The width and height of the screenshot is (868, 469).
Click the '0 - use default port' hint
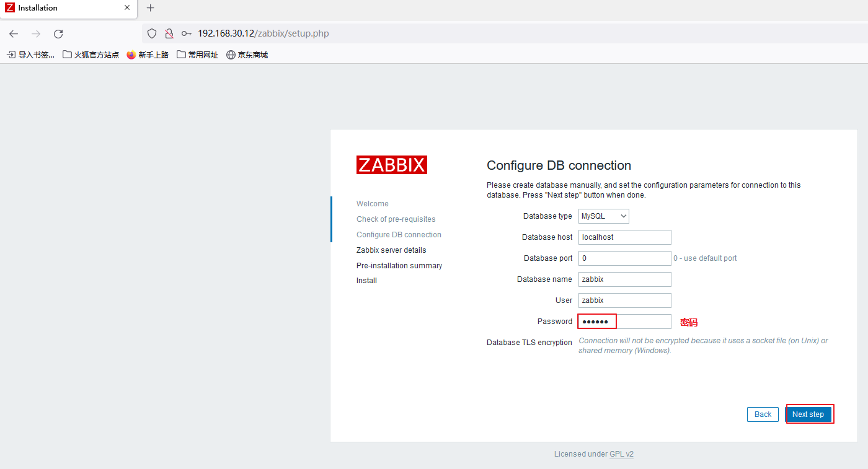[705, 258]
